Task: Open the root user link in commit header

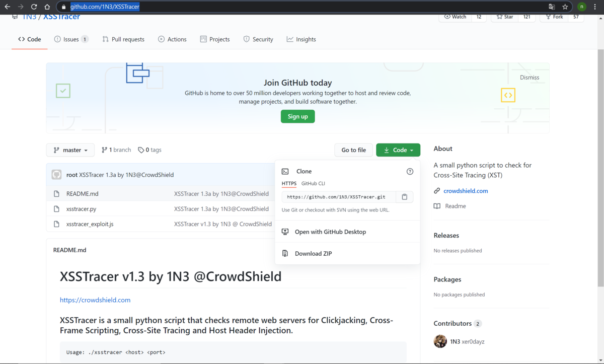Action: (72, 175)
